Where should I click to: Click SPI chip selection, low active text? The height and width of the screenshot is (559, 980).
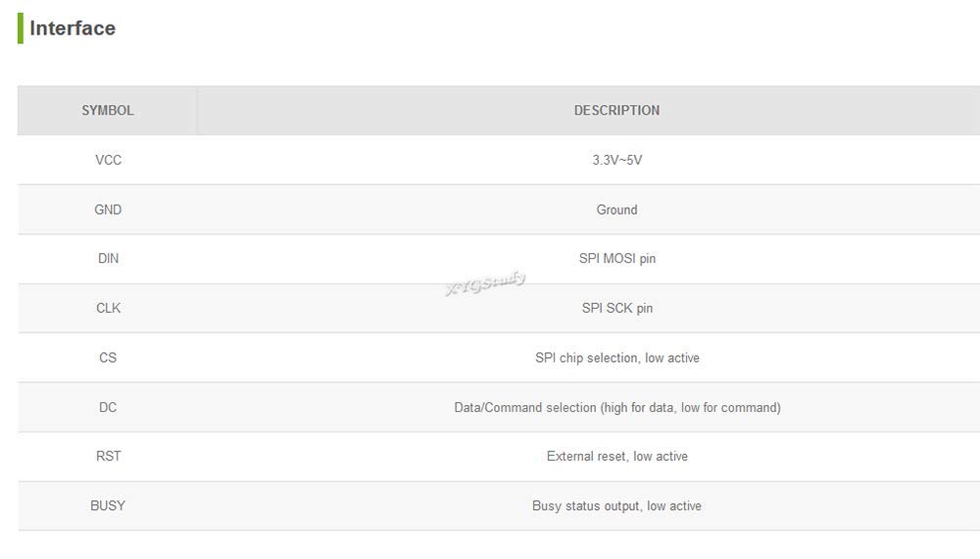point(616,358)
